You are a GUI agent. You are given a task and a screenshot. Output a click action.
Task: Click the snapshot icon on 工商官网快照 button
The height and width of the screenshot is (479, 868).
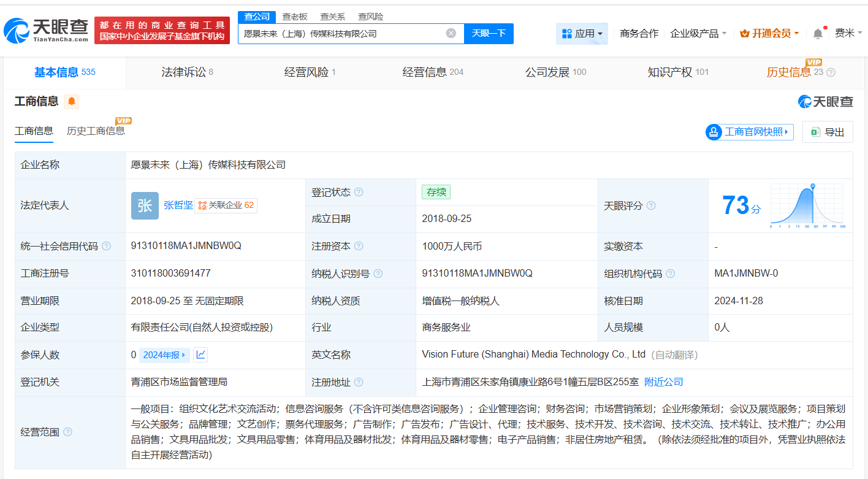tap(714, 132)
